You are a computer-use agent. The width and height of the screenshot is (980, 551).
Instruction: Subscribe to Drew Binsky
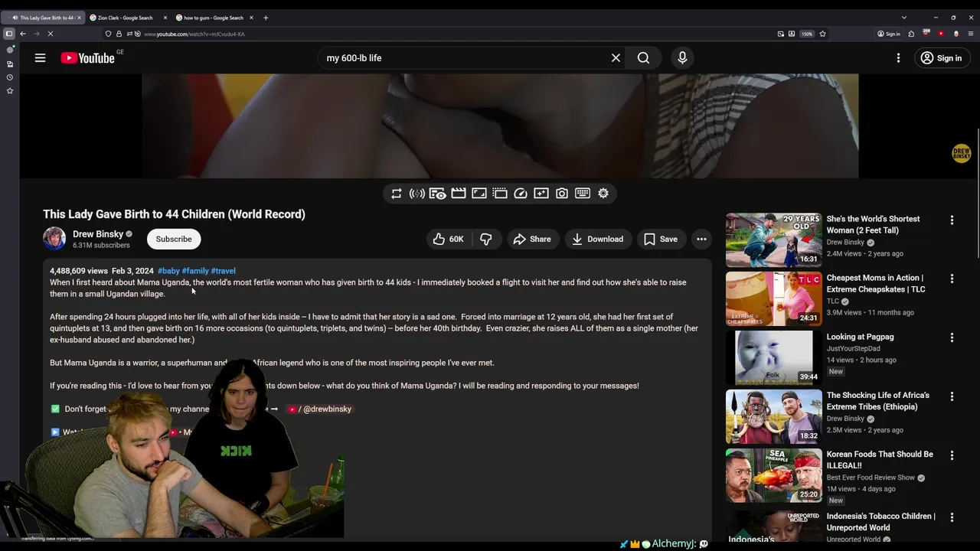click(x=174, y=239)
